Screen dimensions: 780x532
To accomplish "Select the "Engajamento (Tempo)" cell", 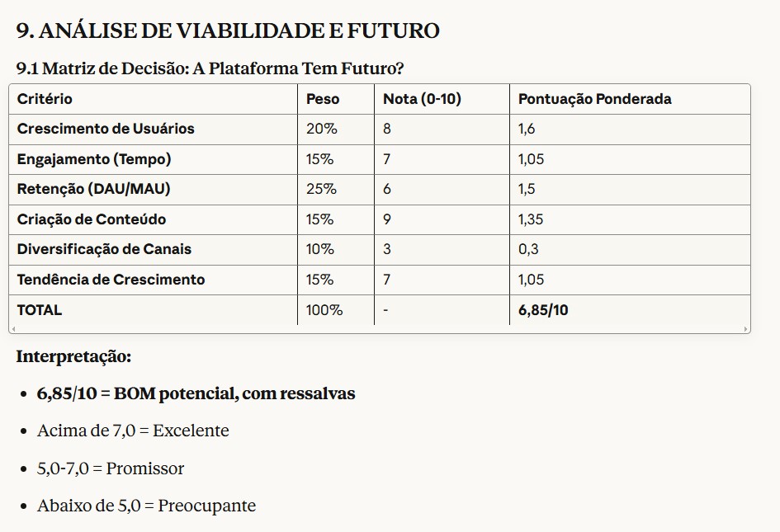I will [x=94, y=159].
